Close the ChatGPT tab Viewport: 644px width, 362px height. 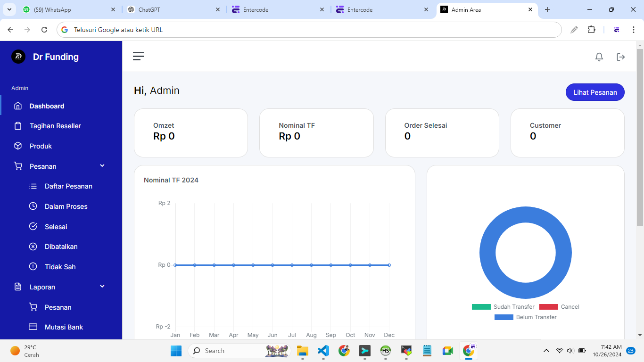pyautogui.click(x=217, y=9)
